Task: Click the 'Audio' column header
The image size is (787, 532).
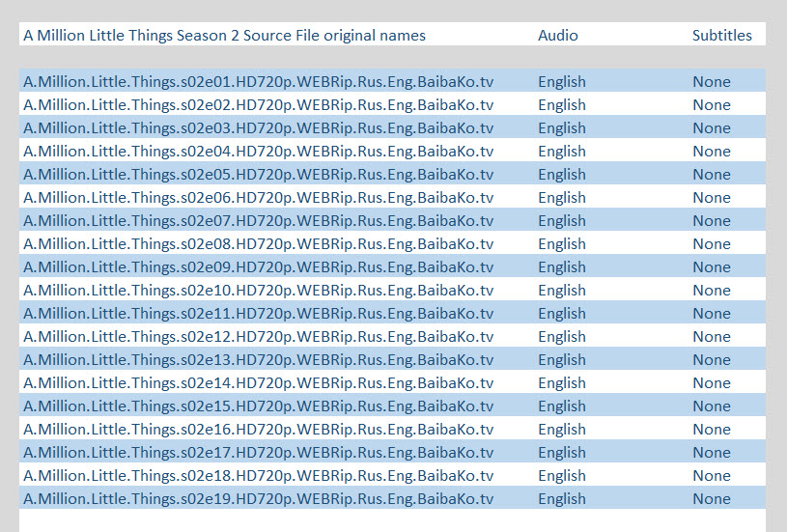Action: coord(557,35)
